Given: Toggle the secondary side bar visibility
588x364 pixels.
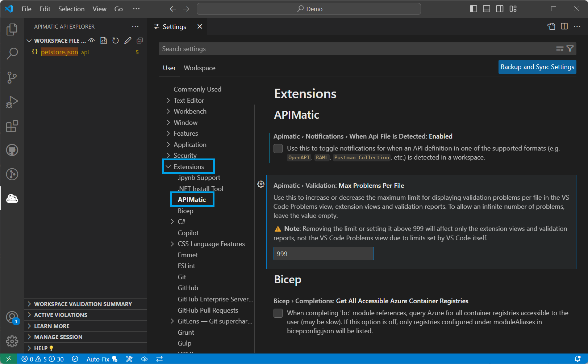Looking at the screenshot, I should coord(500,9).
